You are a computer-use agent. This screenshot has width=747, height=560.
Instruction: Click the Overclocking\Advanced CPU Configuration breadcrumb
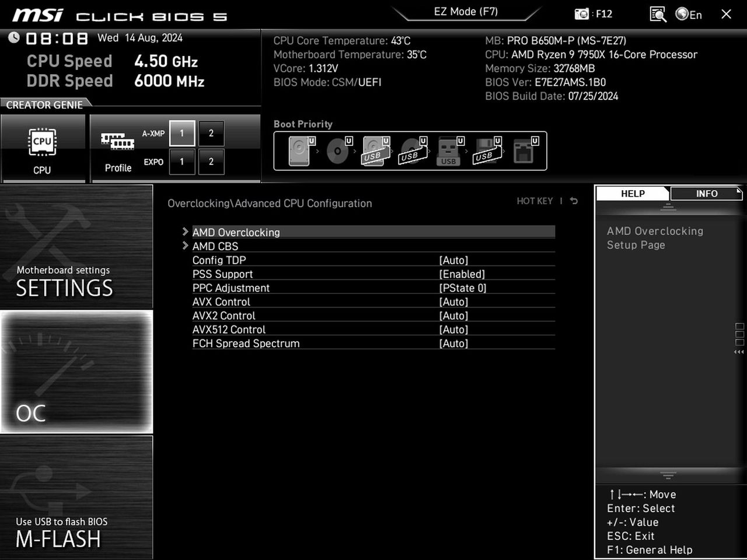click(270, 204)
